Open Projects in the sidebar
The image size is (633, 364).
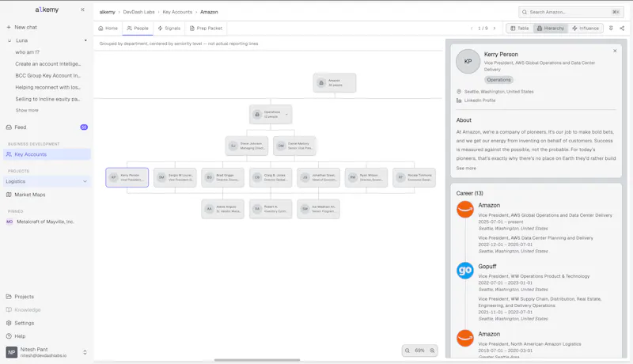25,297
